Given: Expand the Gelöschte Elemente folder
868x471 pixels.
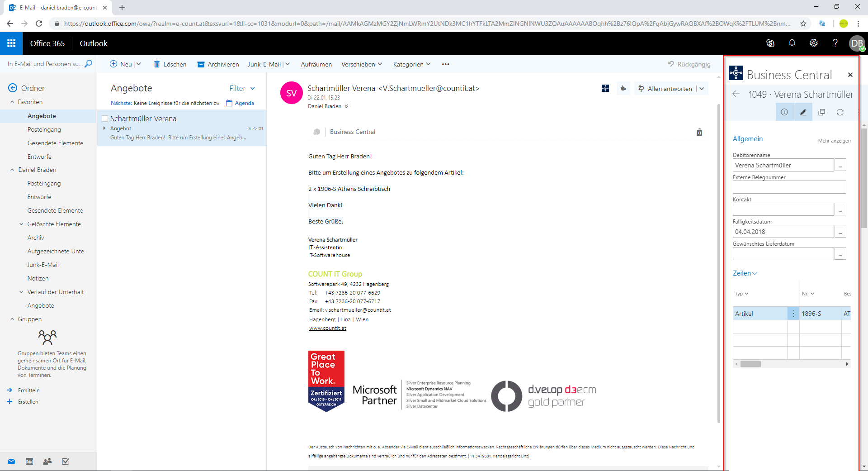Looking at the screenshot, I should click(21, 224).
